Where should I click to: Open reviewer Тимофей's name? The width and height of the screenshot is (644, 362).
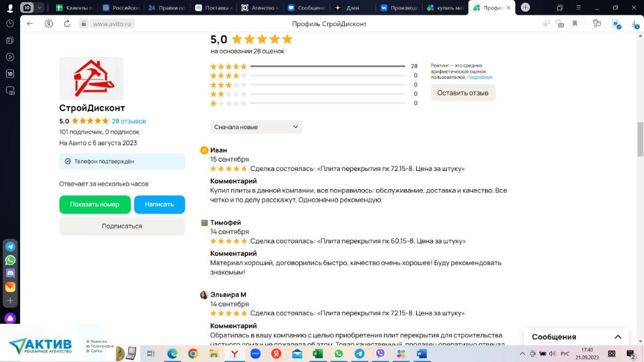pyautogui.click(x=225, y=223)
